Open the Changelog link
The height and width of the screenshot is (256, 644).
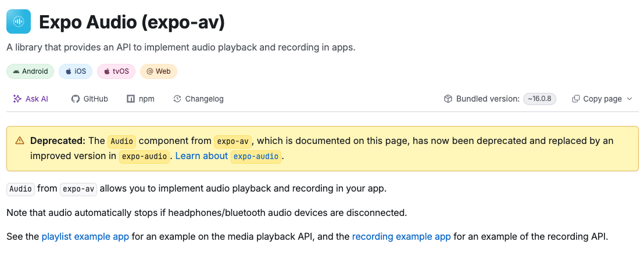[198, 99]
